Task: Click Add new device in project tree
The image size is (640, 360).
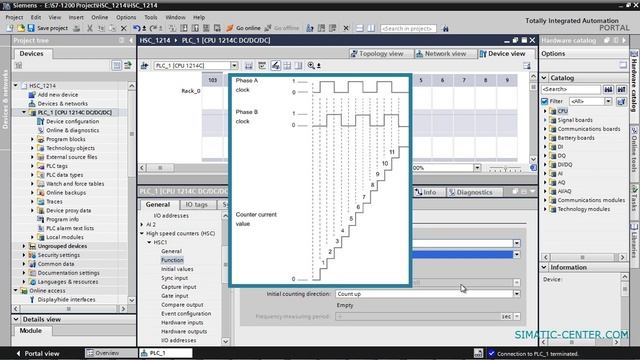Action: point(58,94)
